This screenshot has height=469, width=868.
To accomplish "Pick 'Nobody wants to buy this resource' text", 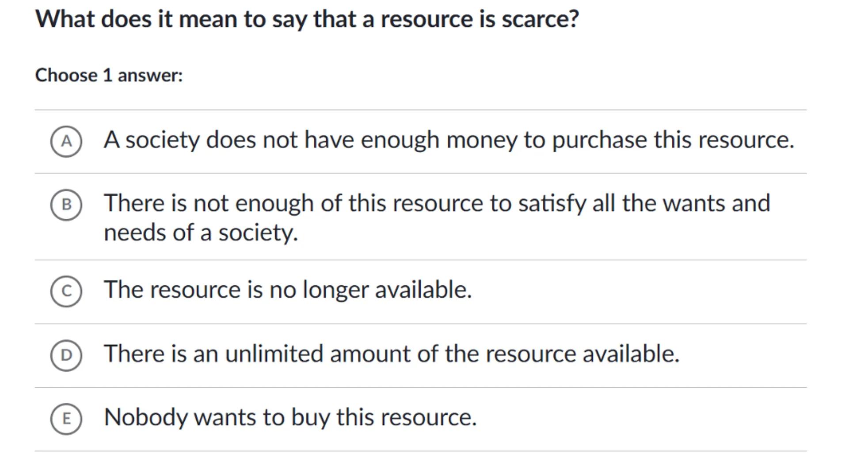I will 290,417.
